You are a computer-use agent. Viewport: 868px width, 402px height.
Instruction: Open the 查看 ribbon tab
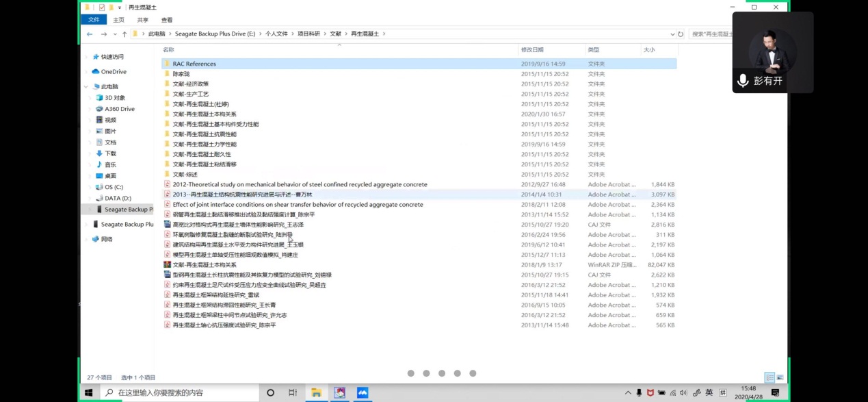[167, 20]
